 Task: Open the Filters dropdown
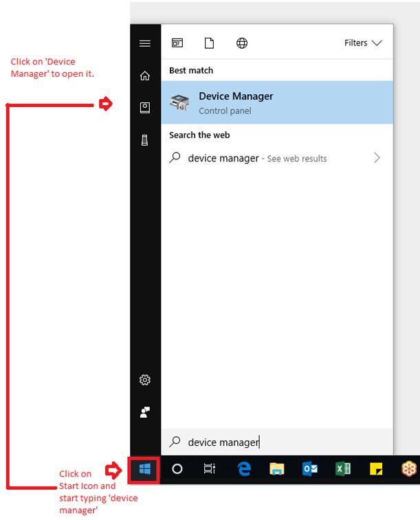[363, 43]
